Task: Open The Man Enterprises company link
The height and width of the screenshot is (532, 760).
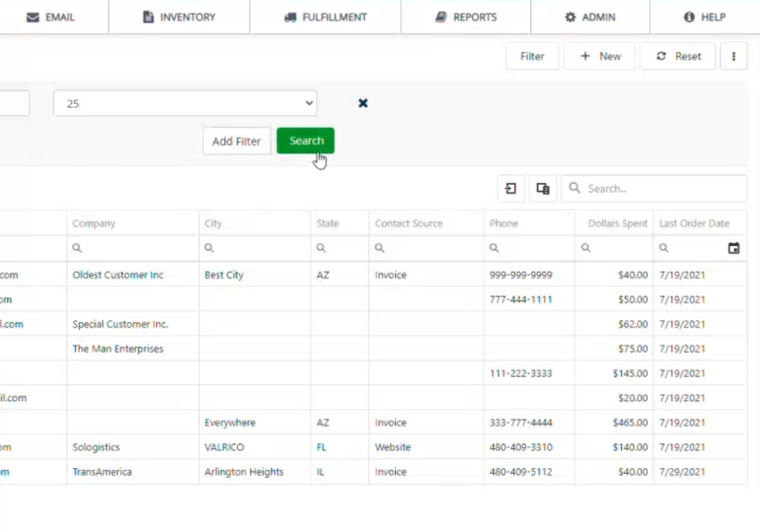Action: (x=118, y=348)
